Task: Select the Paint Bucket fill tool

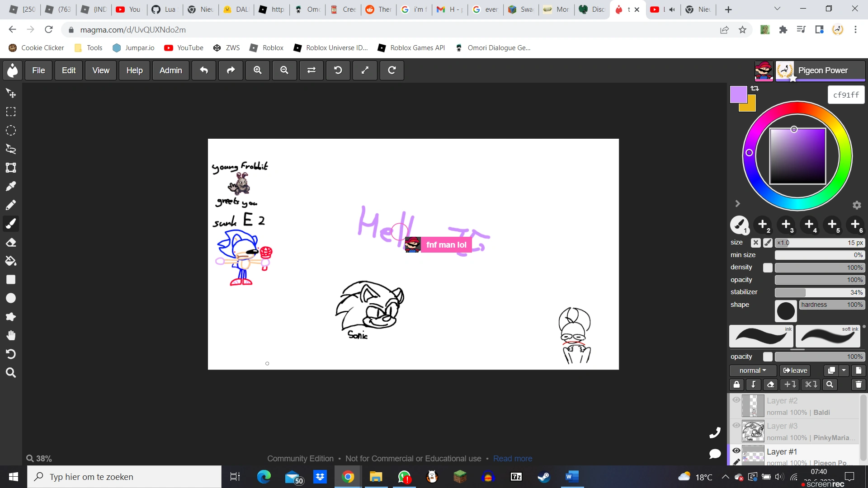Action: (11, 261)
